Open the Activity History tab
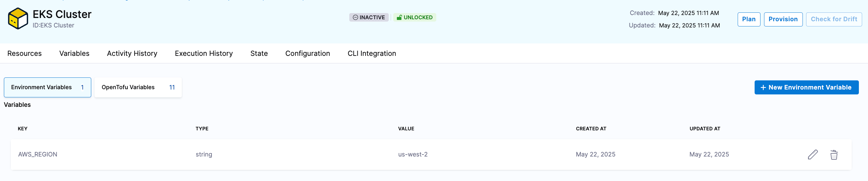 (132, 53)
